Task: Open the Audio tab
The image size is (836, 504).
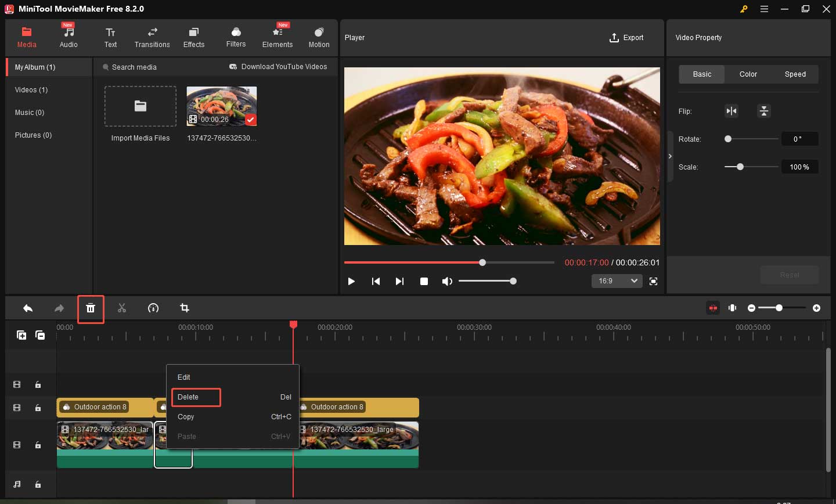Action: point(69,37)
